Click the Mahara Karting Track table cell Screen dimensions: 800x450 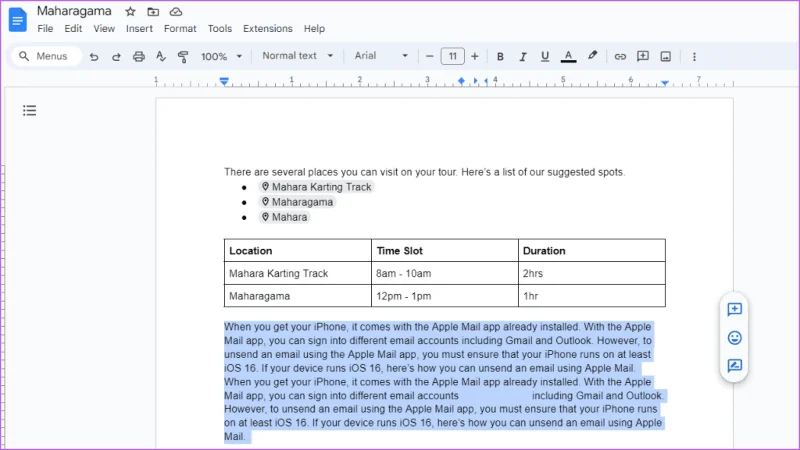(298, 273)
